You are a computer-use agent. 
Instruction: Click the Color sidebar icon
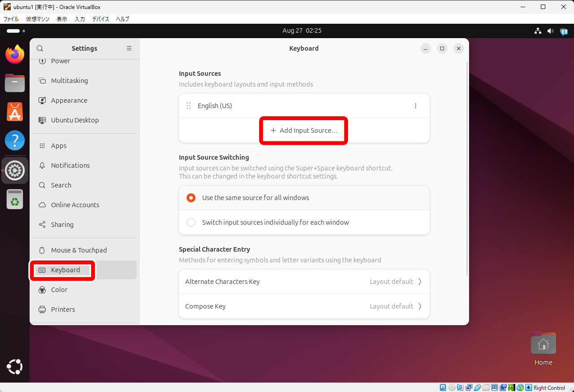[42, 290]
